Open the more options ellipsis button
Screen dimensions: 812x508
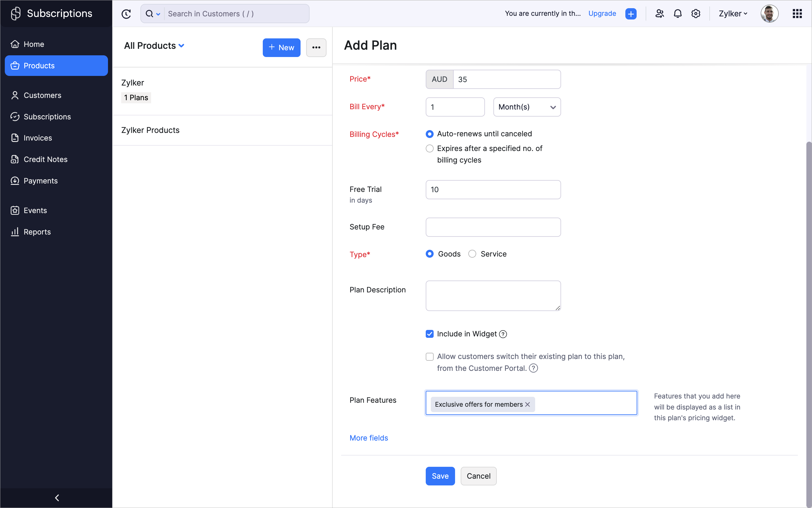tap(316, 47)
